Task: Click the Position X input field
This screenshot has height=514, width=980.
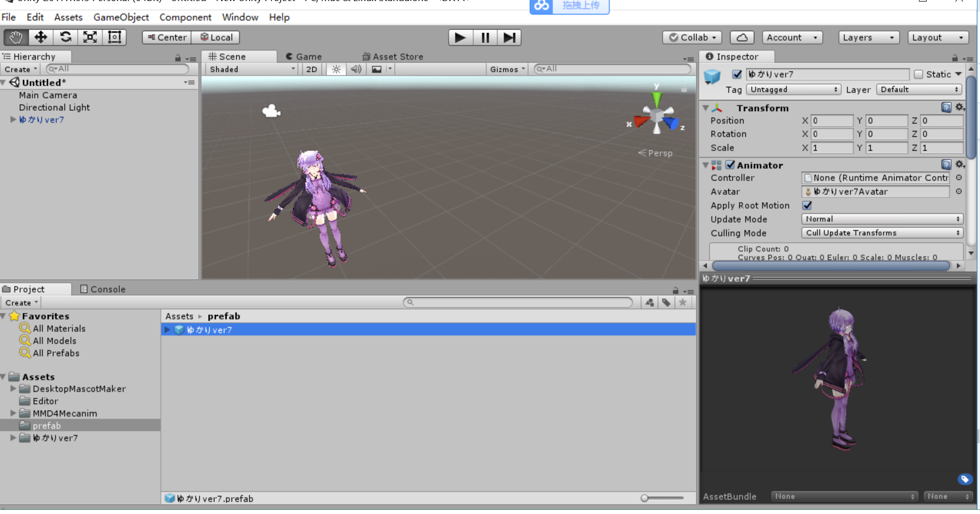Action: [832, 121]
